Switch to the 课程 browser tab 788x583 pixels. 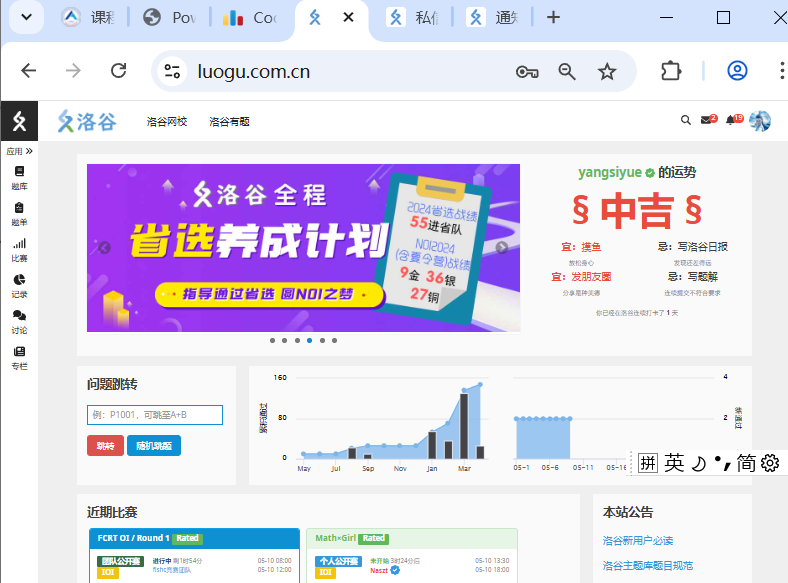coord(88,18)
